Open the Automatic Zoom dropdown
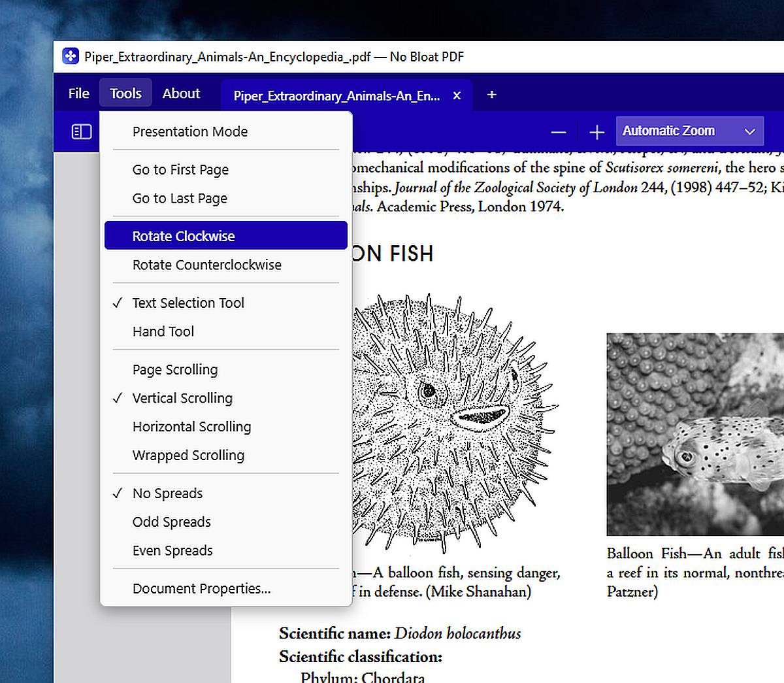Screen dimensions: 784x683 (x=690, y=131)
